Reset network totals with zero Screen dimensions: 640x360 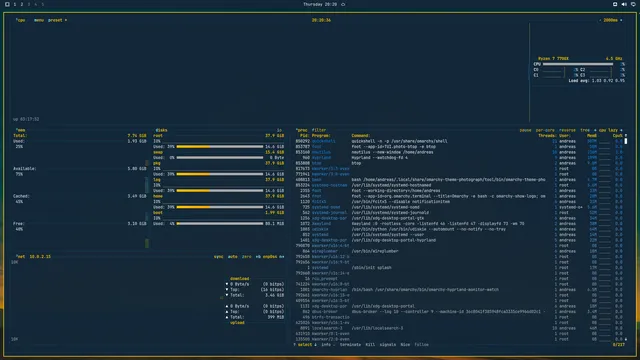coord(247,257)
